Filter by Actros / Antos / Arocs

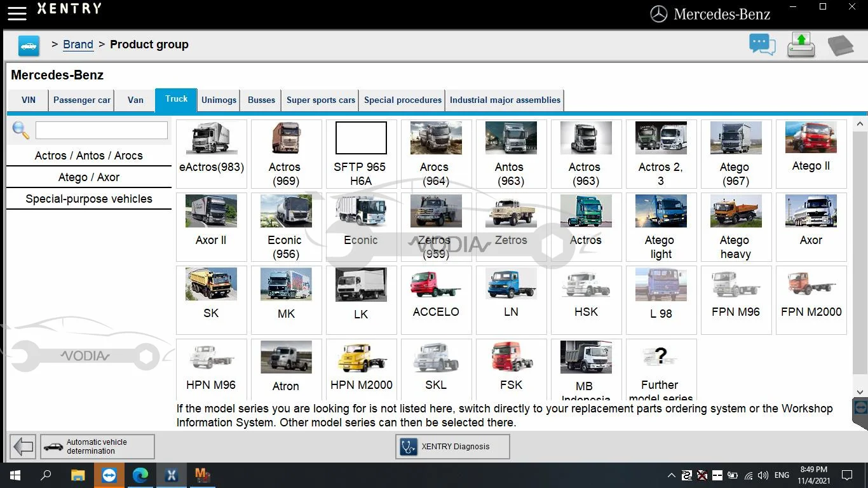coord(89,156)
